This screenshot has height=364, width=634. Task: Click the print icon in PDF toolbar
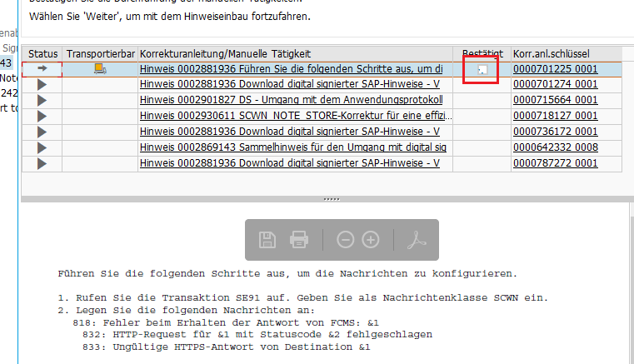click(x=299, y=240)
